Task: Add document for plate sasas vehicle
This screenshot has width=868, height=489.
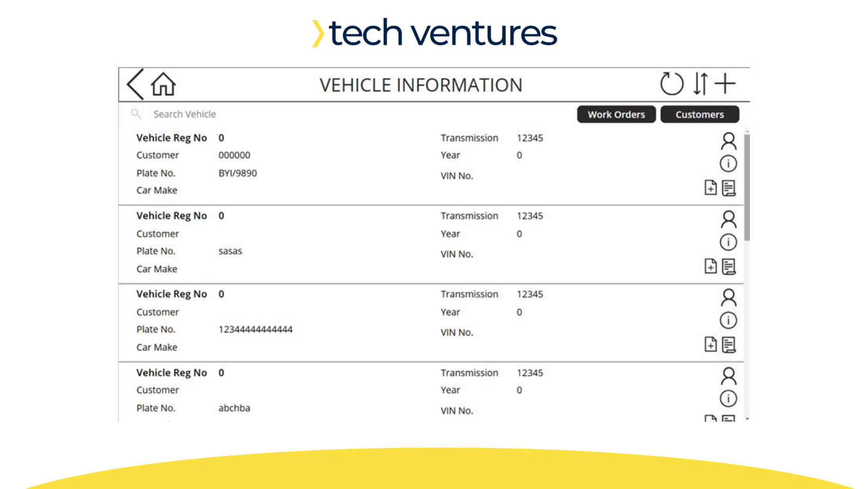Action: coord(711,266)
